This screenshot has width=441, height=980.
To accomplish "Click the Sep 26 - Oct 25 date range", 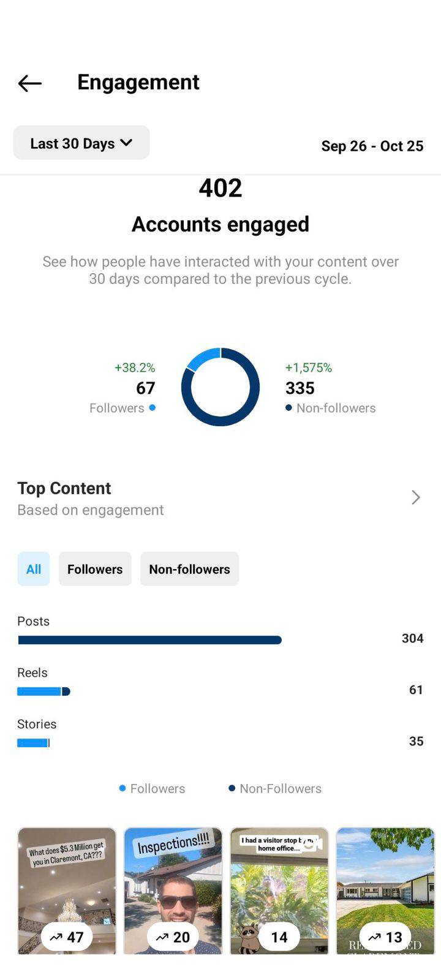I will (x=372, y=146).
